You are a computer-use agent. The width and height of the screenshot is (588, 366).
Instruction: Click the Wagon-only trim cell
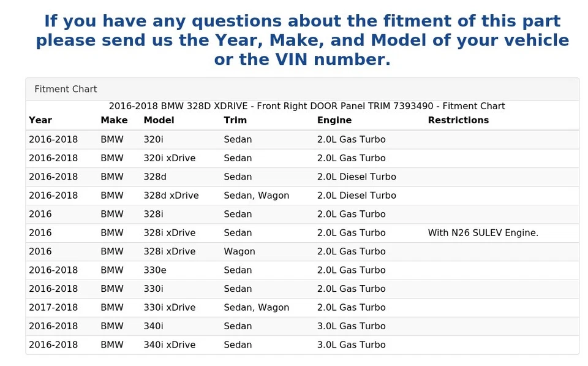pos(239,251)
